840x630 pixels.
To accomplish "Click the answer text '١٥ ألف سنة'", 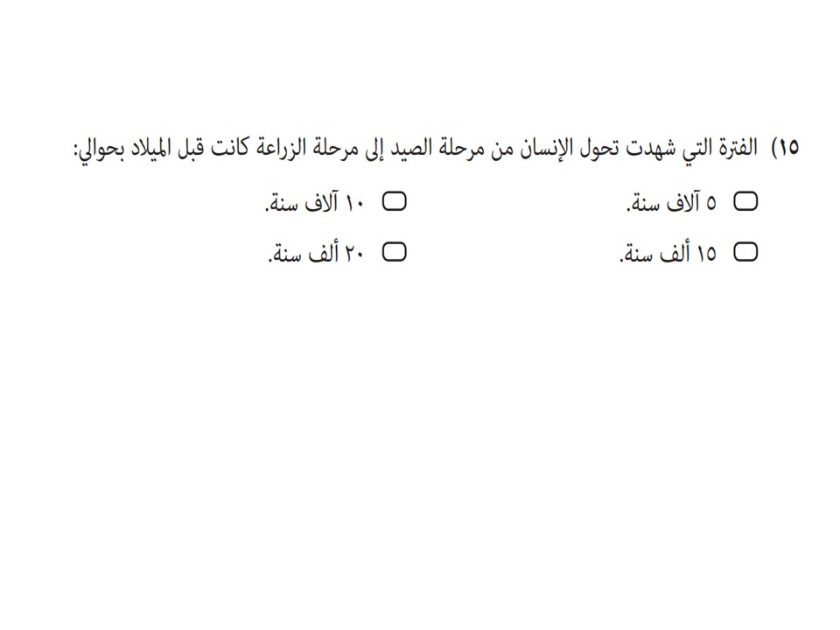I will (x=668, y=253).
